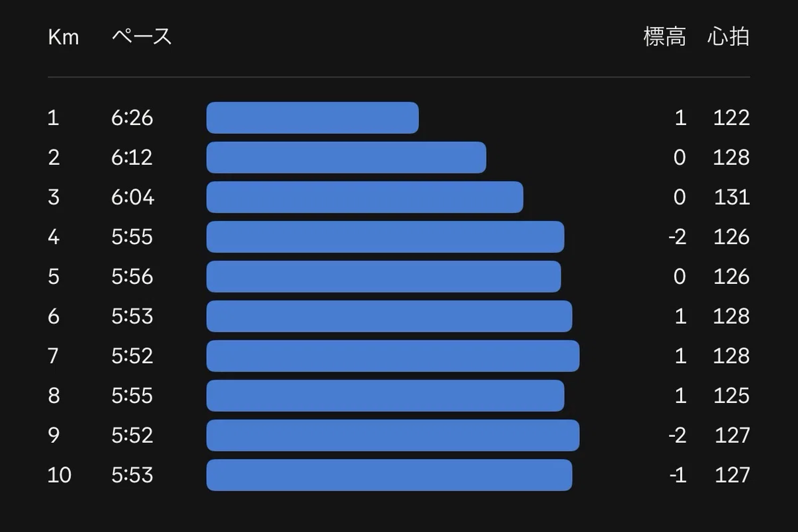
Task: Select the bar for the 5:56 split
Action: 384,277
